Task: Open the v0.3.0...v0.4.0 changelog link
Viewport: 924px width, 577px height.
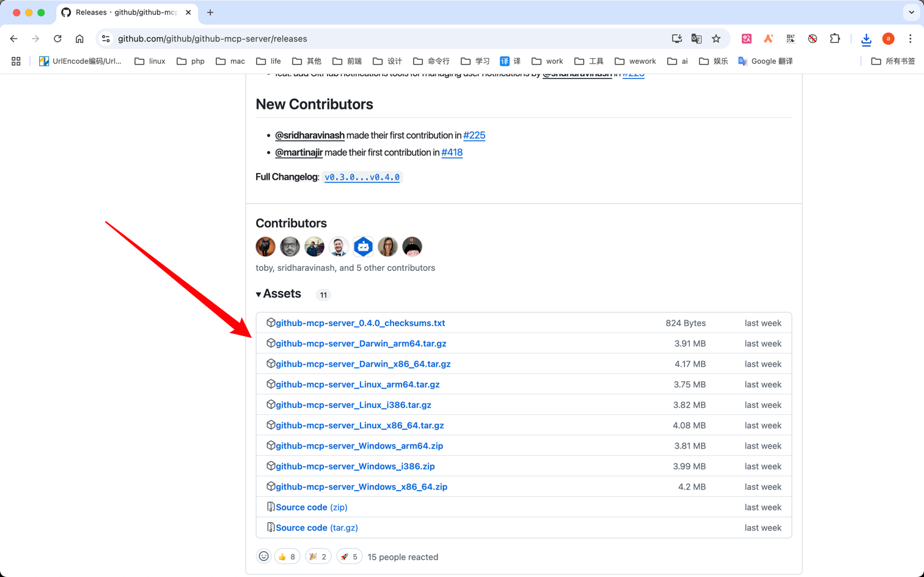Action: point(362,177)
